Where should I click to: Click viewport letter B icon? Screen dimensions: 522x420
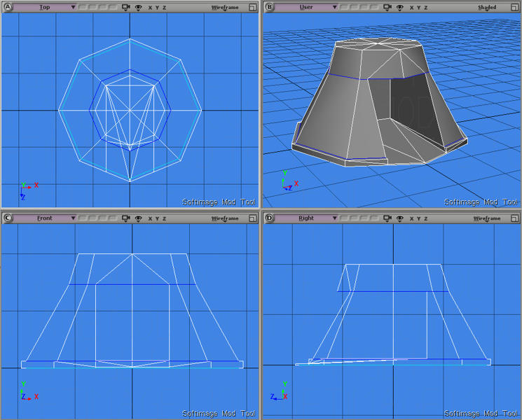269,7
